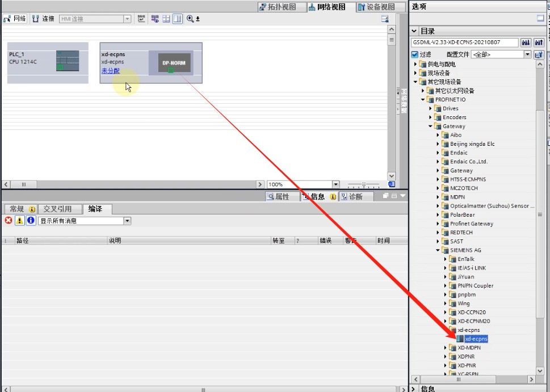Click the 未分配 link on xd-ecpns device
550x392 pixels.
click(x=111, y=71)
